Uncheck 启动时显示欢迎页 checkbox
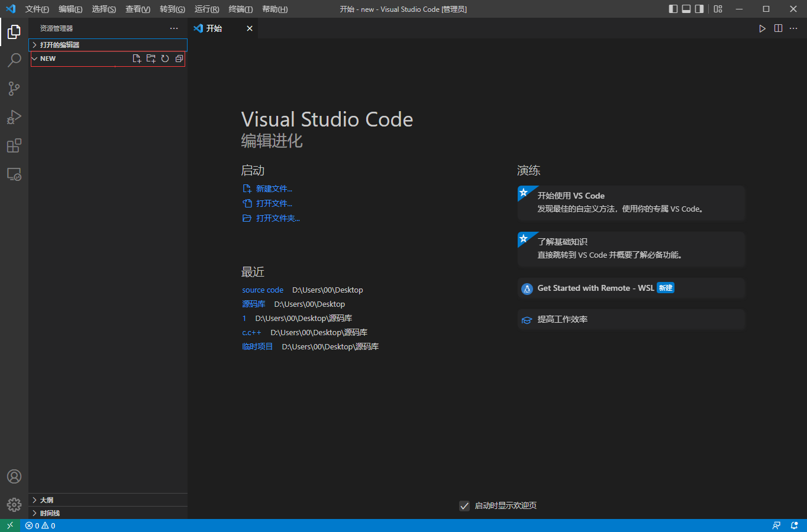The image size is (807, 532). (464, 505)
